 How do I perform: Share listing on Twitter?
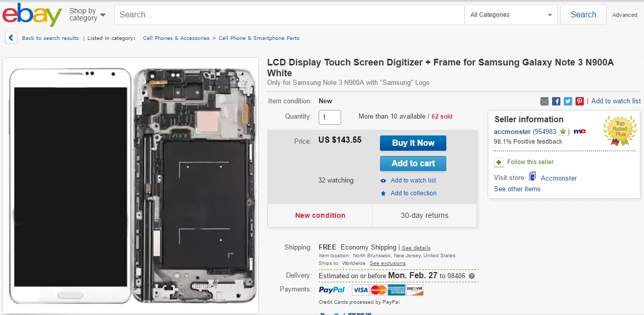[568, 101]
